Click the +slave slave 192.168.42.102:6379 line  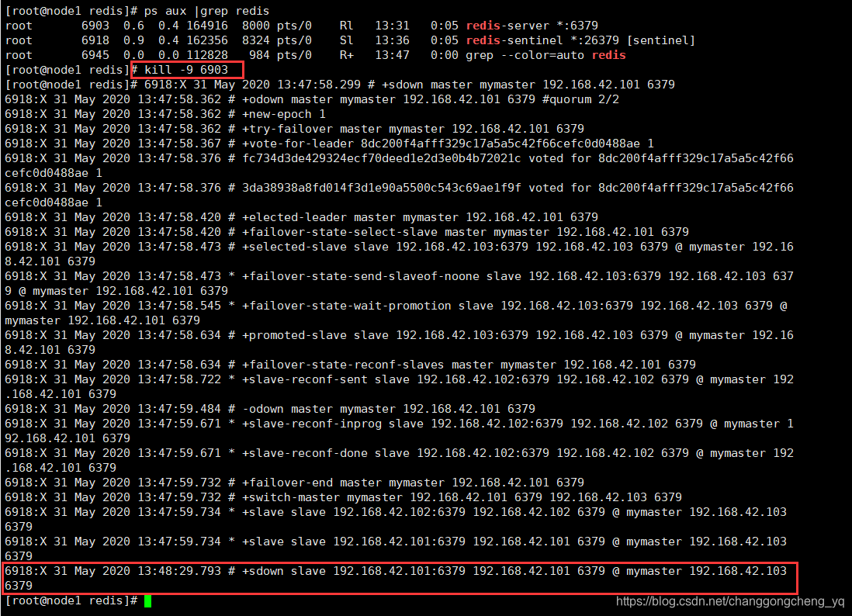point(396,519)
